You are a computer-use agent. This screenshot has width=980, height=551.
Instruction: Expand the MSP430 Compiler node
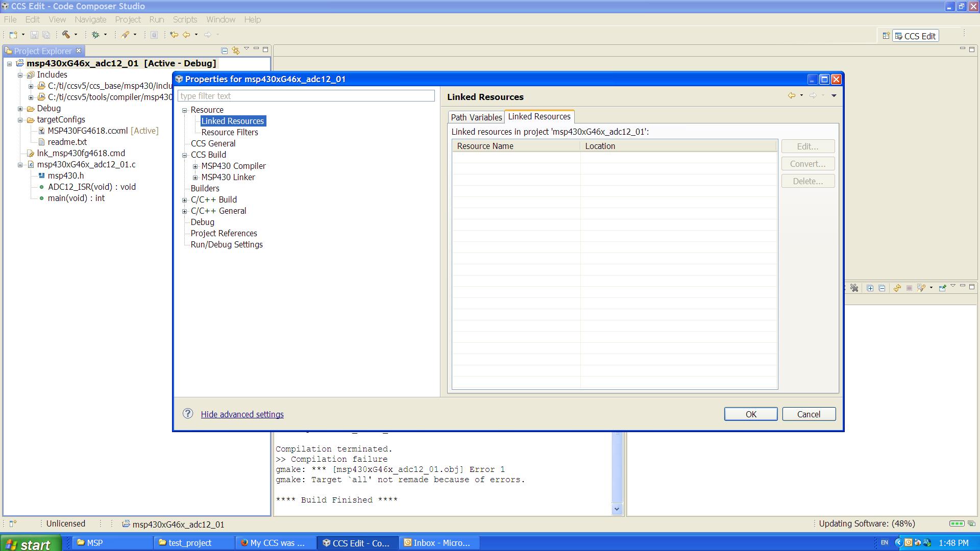(x=195, y=166)
